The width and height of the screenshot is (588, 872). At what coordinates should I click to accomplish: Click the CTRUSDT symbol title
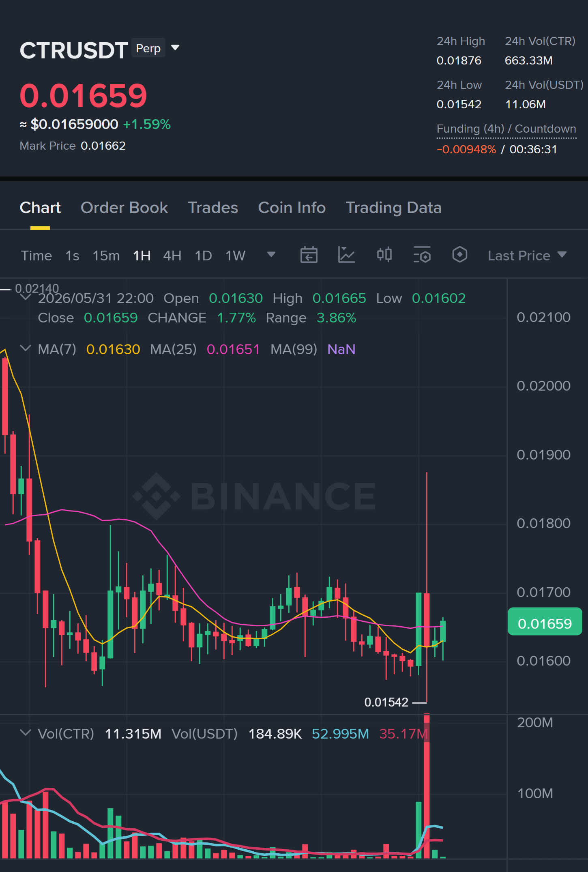74,50
